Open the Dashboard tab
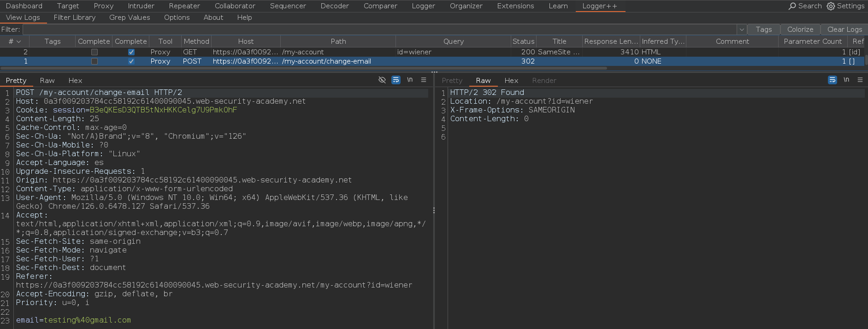The image size is (868, 329). [x=24, y=6]
